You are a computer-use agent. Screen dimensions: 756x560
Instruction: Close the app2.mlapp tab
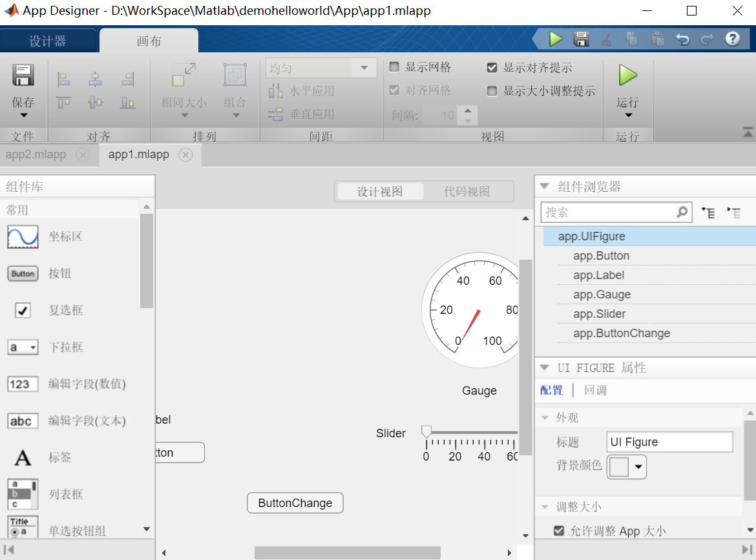pos(83,155)
